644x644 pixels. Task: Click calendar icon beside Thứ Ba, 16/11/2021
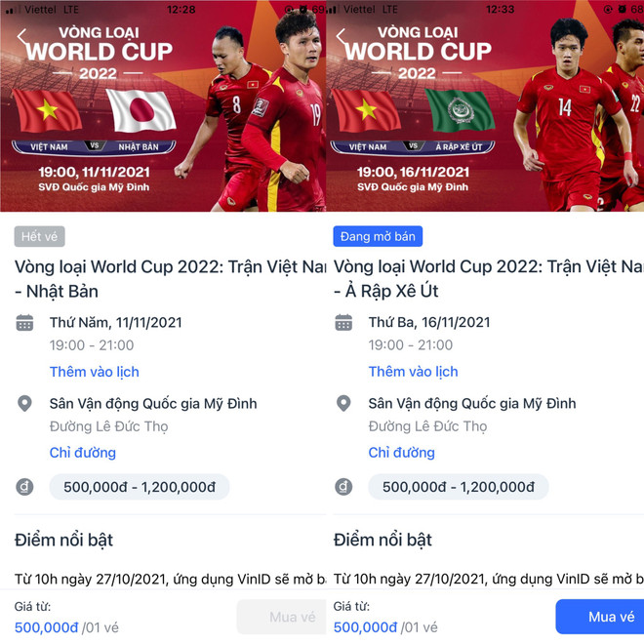[x=343, y=323]
